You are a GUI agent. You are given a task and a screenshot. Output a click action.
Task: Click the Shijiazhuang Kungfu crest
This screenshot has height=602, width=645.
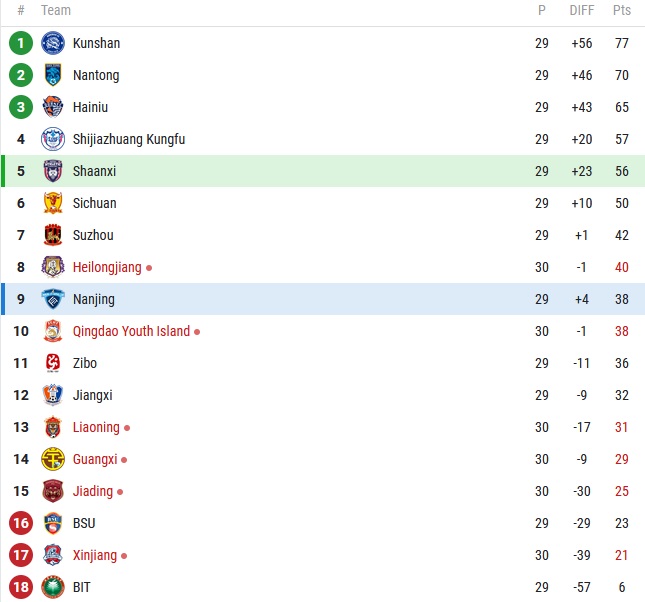pyautogui.click(x=53, y=139)
